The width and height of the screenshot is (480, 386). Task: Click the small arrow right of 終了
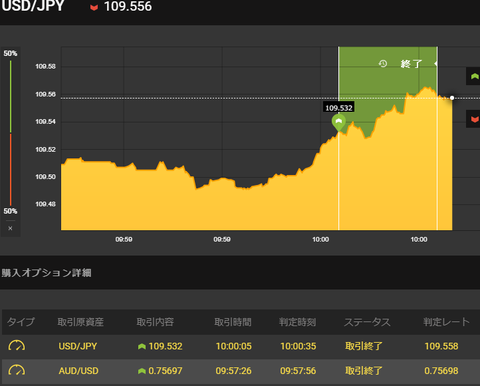pos(435,63)
